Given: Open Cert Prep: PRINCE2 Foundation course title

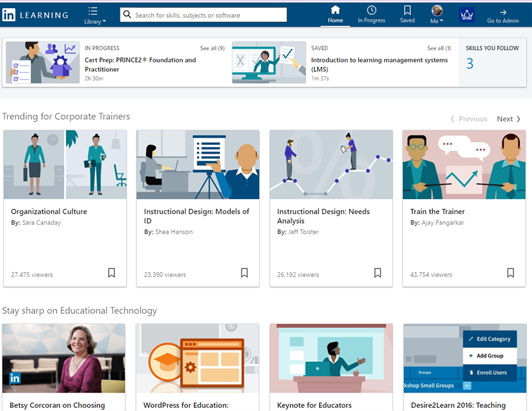Looking at the screenshot, I should 140,65.
